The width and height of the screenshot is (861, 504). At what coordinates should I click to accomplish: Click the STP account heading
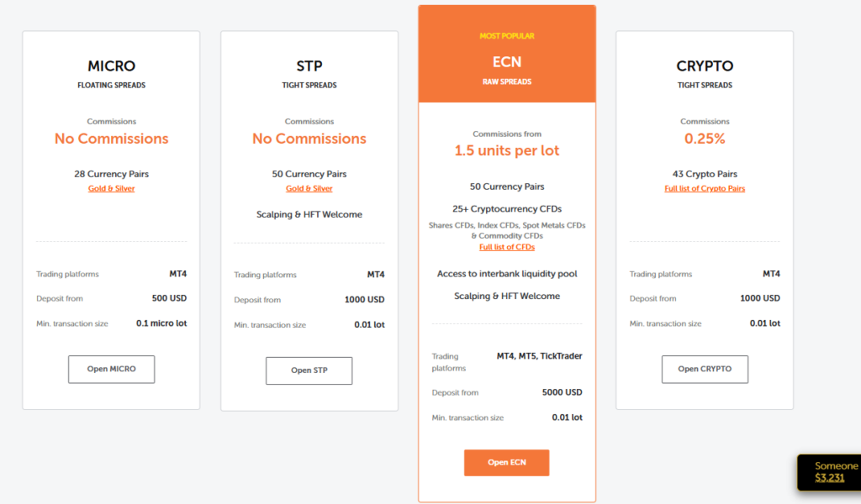pos(309,66)
